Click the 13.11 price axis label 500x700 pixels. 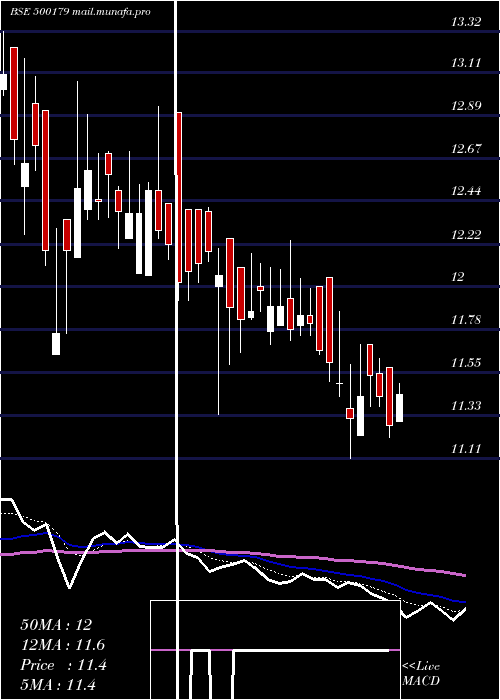pos(466,63)
